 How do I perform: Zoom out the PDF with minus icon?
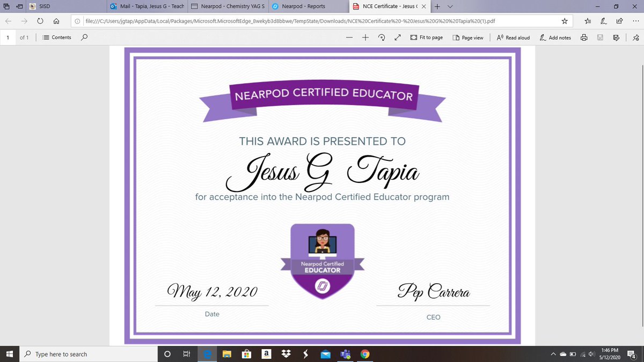pyautogui.click(x=349, y=38)
